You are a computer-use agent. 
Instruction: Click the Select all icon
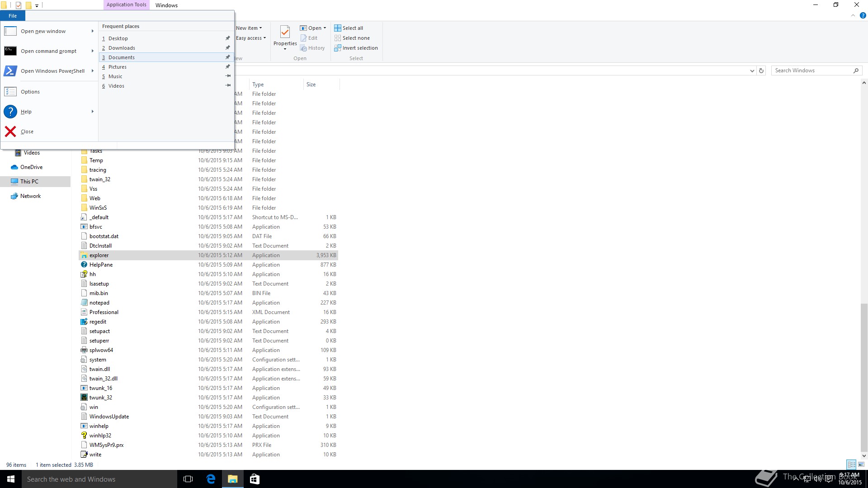pos(338,28)
